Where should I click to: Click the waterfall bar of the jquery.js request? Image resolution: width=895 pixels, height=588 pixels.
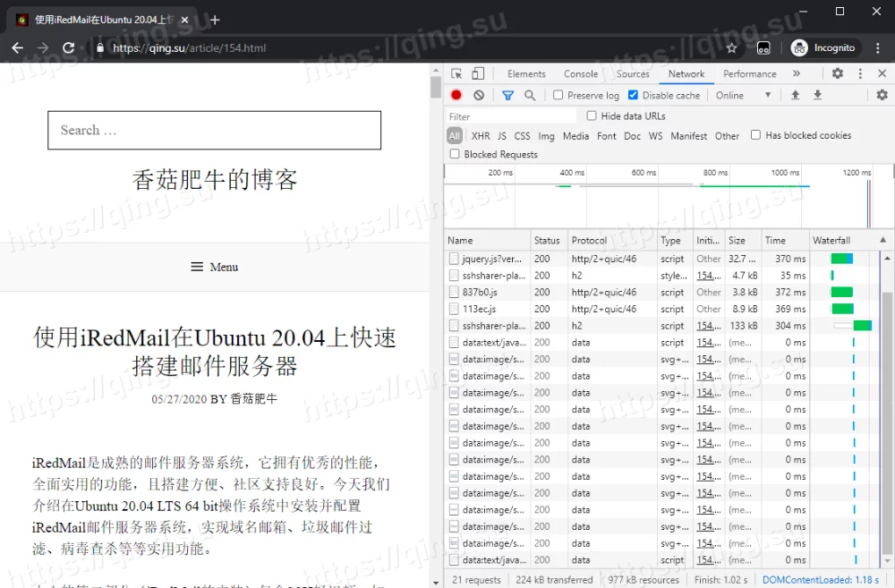point(842,259)
